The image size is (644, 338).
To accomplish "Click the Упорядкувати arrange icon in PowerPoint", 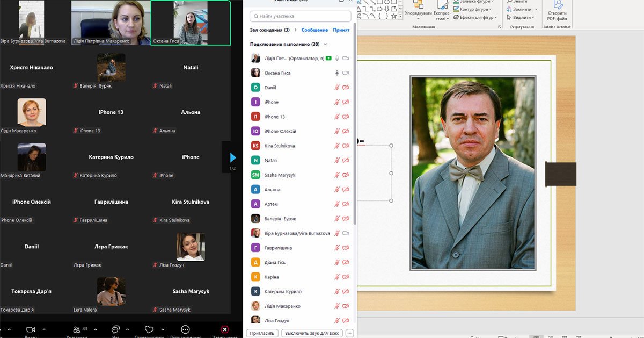I will coord(419,4).
